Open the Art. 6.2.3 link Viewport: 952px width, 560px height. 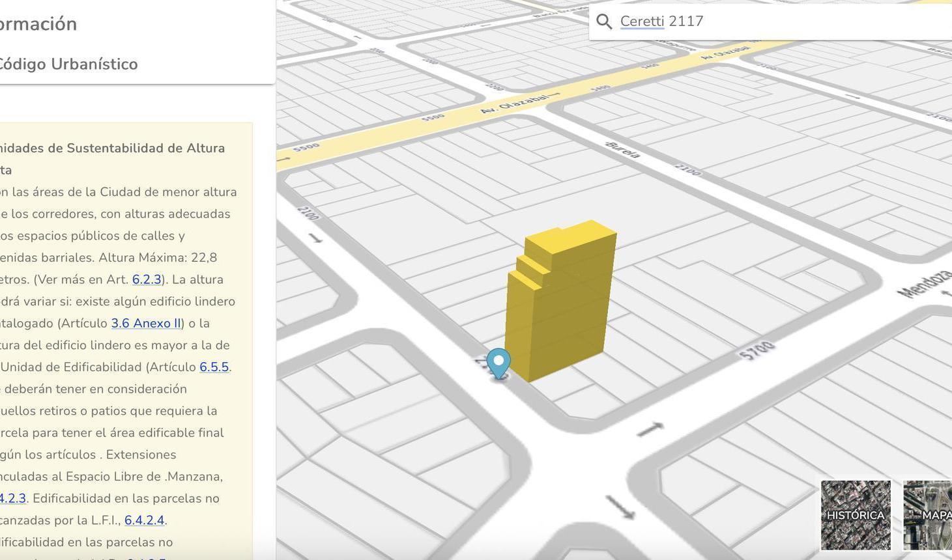[146, 279]
